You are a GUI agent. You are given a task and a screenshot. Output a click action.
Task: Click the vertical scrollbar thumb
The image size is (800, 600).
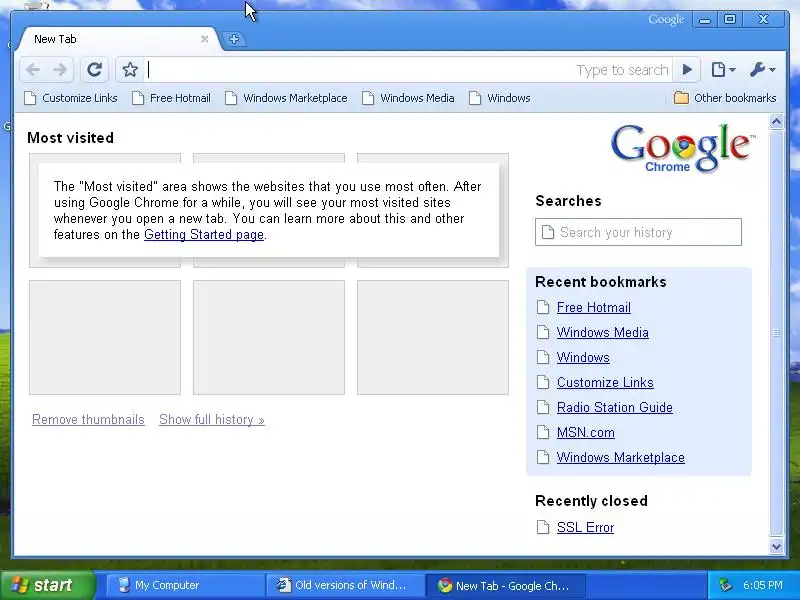[776, 334]
